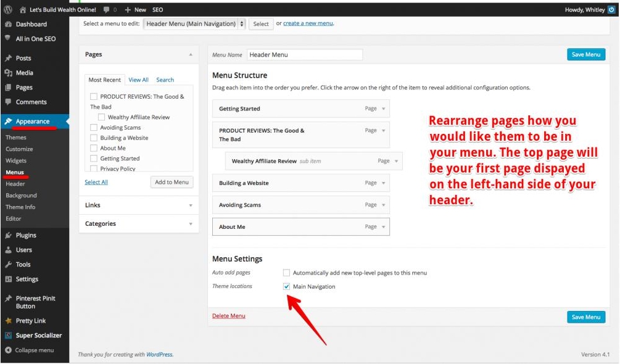Click the top Save Menu button
Image resolution: width=620 pixels, height=364 pixels.
click(586, 54)
